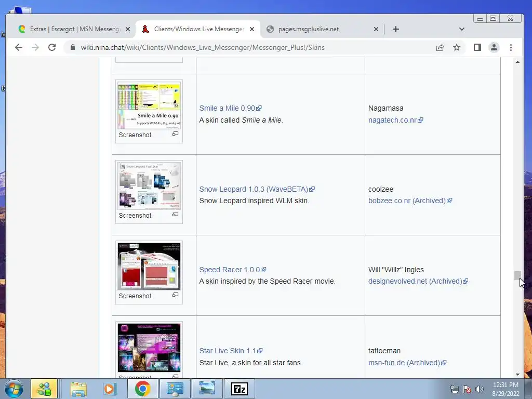Open the Control Panel taskbar item

175,389
